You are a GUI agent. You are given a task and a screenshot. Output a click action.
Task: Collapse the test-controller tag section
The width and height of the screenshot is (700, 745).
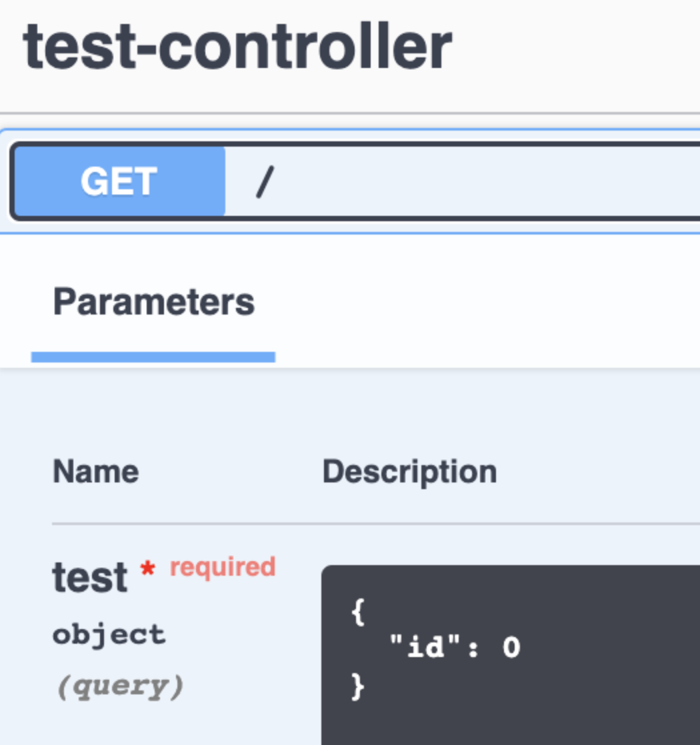point(237,47)
